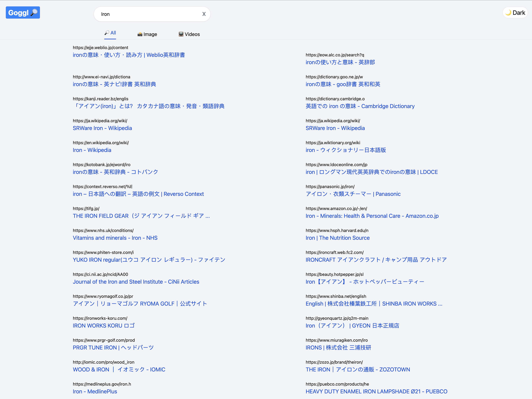The width and height of the screenshot is (532, 399).
Task: Open Iron - MedlinePlus result
Action: tap(95, 392)
